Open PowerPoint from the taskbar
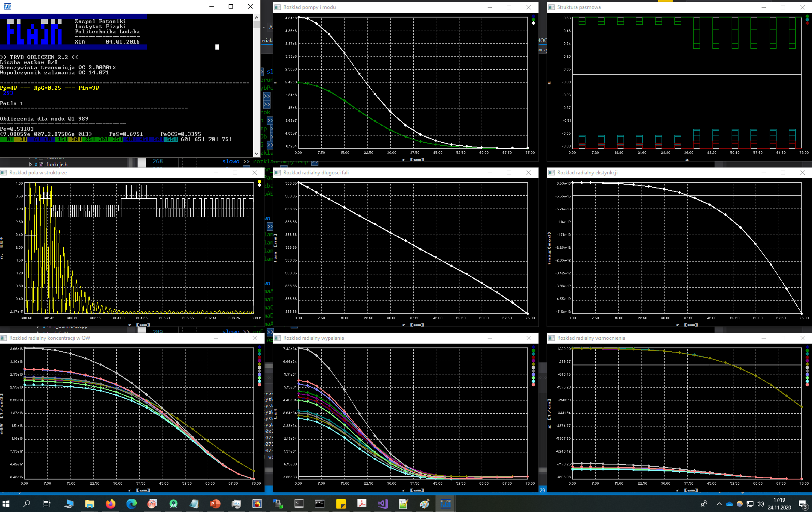 click(x=215, y=504)
